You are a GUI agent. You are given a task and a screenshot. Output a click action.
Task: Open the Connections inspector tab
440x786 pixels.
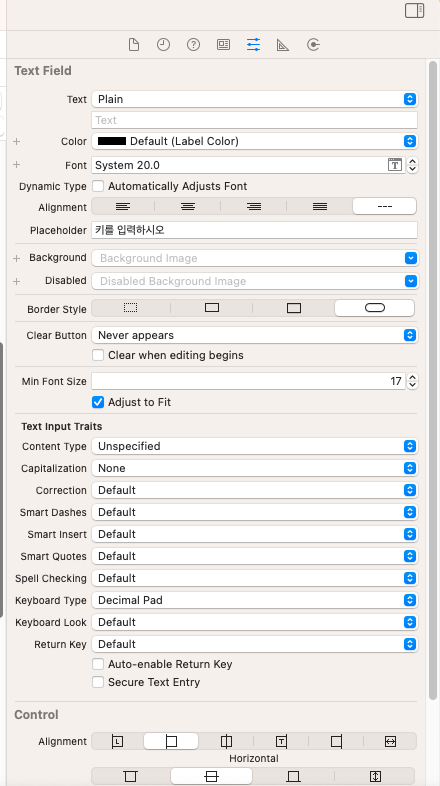[313, 45]
